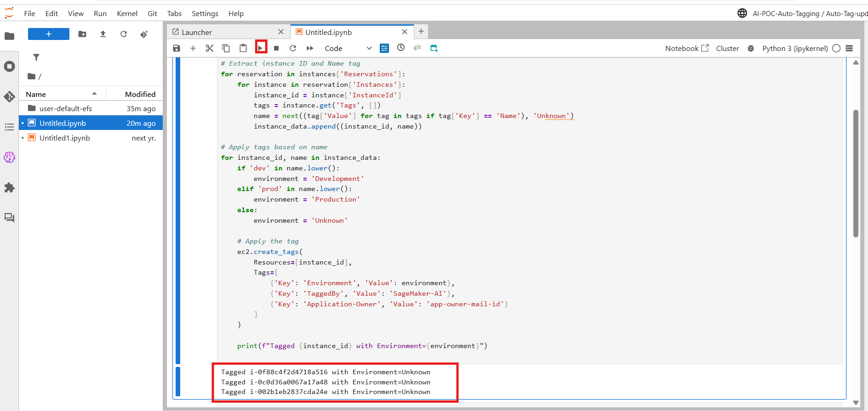Click the globe icon by space name
The height and width of the screenshot is (411, 868).
[x=742, y=13]
